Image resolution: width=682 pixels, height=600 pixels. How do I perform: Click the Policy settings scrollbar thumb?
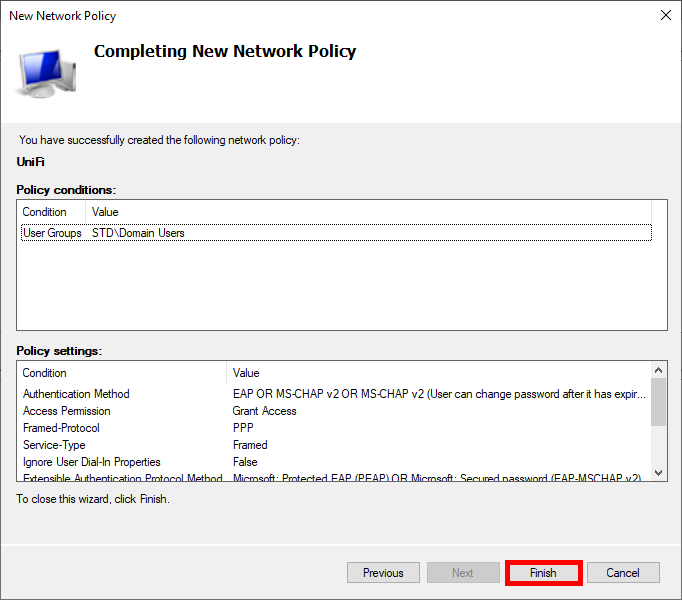(x=658, y=402)
